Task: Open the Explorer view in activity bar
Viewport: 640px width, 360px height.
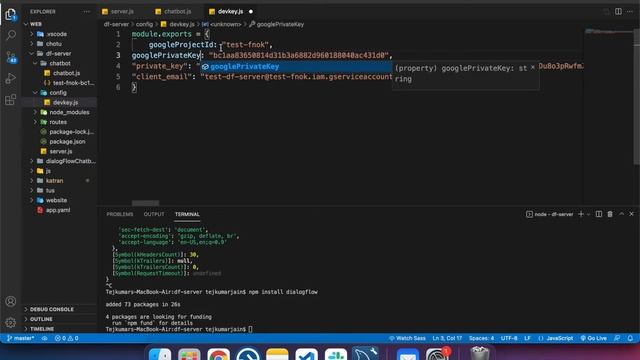Action: [11, 15]
